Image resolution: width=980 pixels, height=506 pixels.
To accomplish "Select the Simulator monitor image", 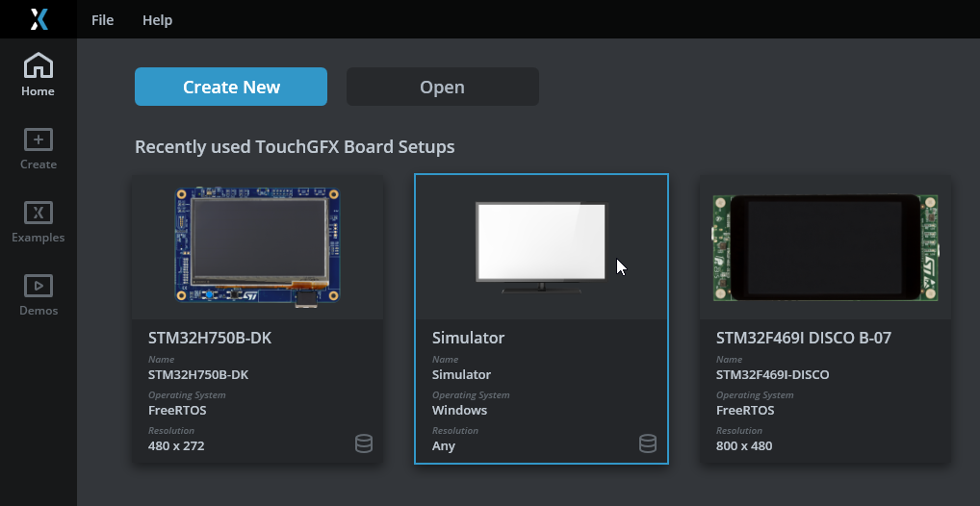I will point(541,247).
